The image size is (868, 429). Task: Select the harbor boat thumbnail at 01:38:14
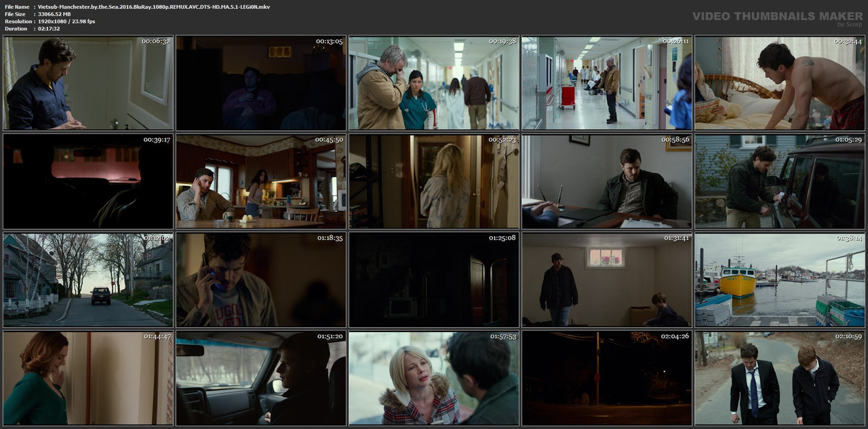(x=780, y=280)
